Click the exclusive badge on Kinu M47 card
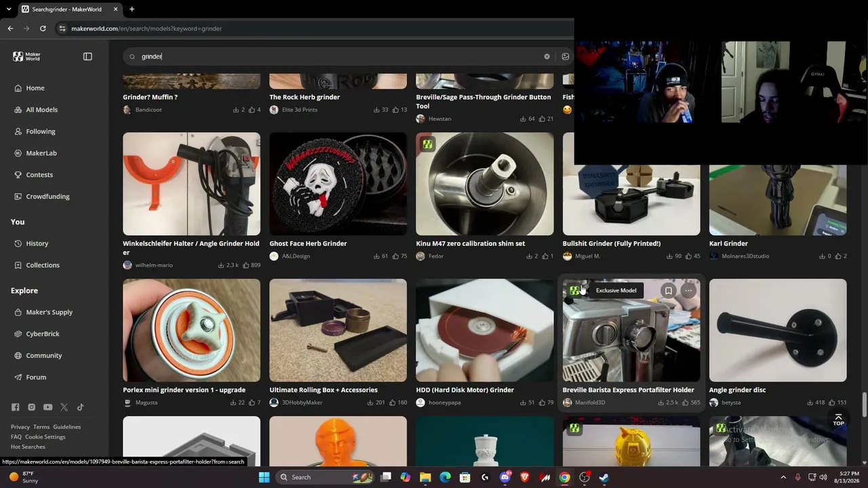The width and height of the screenshot is (868, 488). (x=428, y=144)
